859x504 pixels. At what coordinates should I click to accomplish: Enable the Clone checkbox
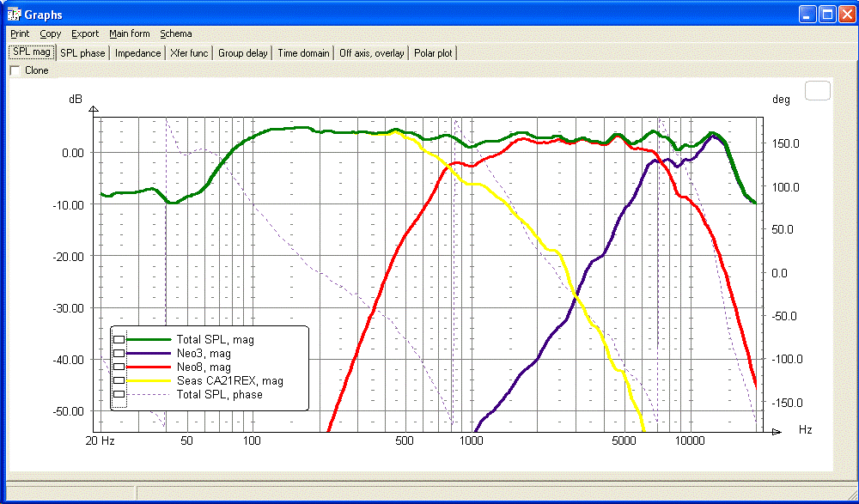[15, 70]
